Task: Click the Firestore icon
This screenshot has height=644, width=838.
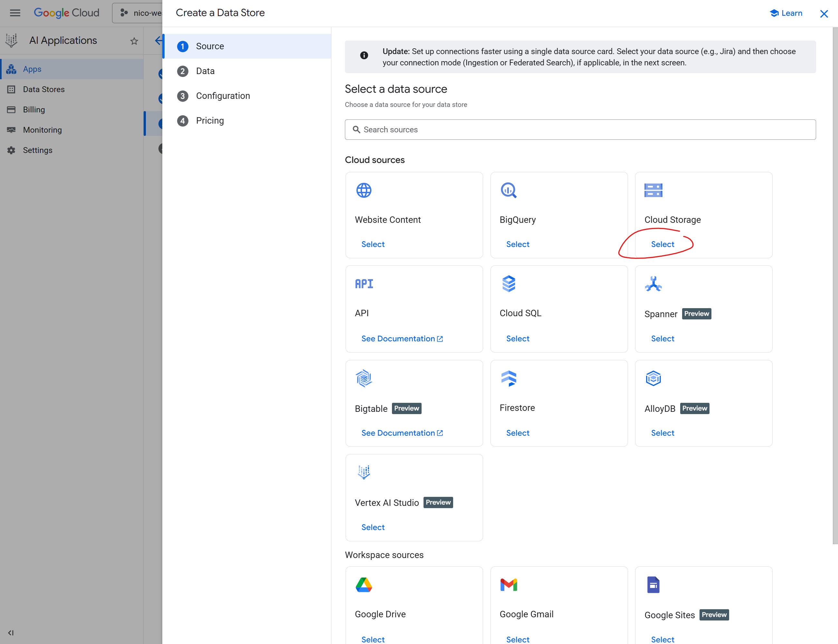Action: (508, 378)
